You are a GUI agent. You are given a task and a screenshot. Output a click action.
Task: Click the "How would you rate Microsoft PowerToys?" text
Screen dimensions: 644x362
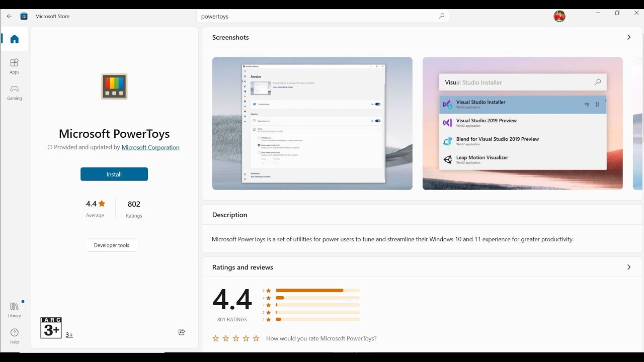click(x=321, y=338)
